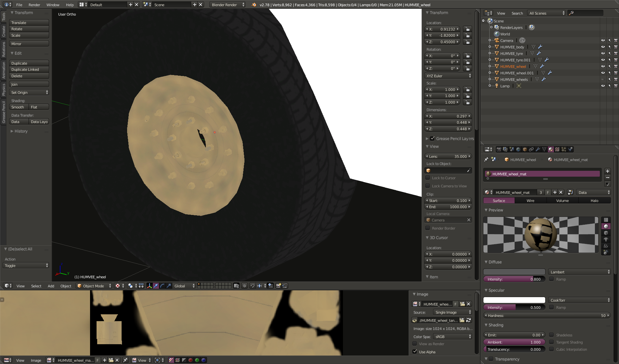The image size is (619, 364).
Task: Open the Particles properties tab sparkle icon
Action: [564, 149]
